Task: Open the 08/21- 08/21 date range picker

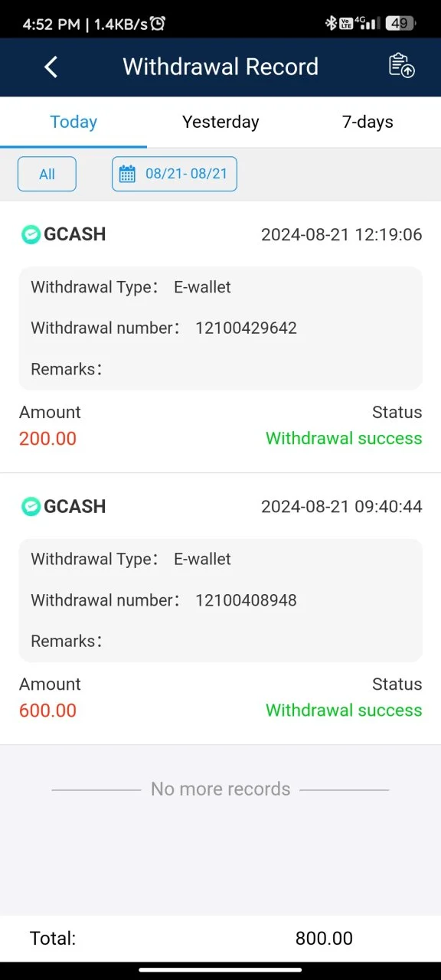Action: pos(175,174)
